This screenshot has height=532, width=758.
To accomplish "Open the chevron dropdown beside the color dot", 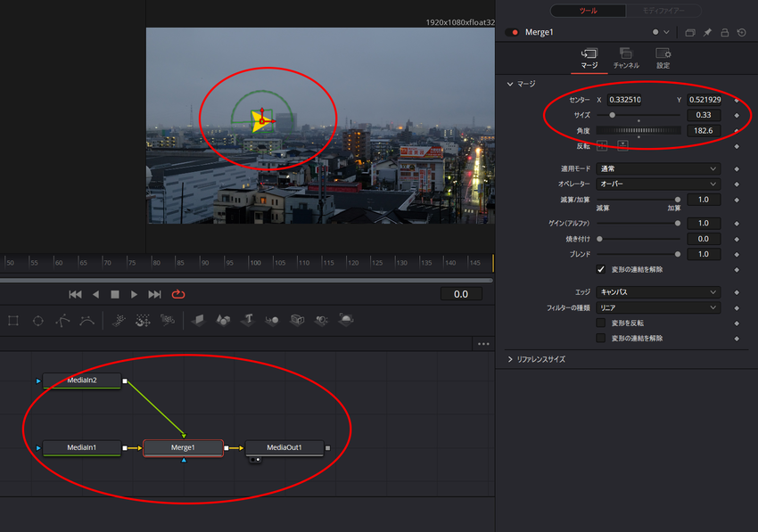I will pyautogui.click(x=667, y=32).
